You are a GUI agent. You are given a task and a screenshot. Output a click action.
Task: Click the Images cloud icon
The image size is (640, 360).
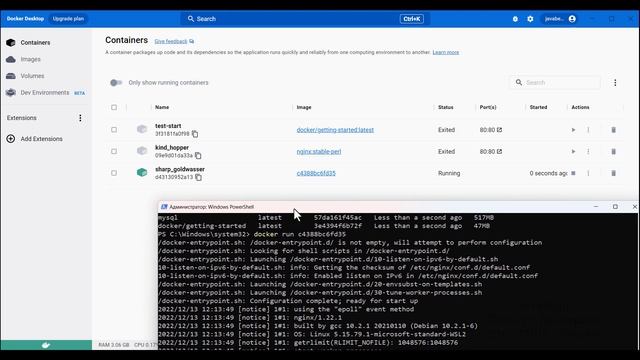click(11, 59)
